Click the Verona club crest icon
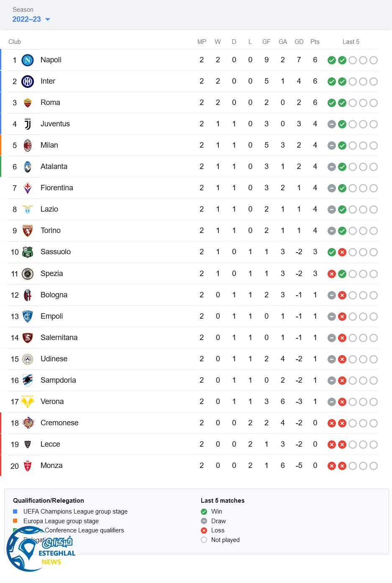Viewport: 392px width, 583px height. click(28, 402)
